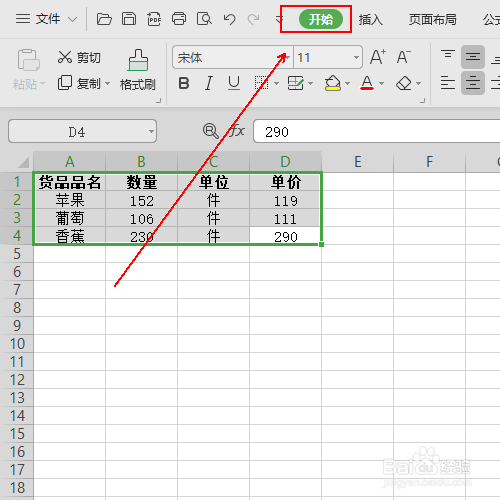Image resolution: width=500 pixels, height=500 pixels.
Task: Open clipboard group dialog launcher
Action: pyautogui.click(x=159, y=100)
